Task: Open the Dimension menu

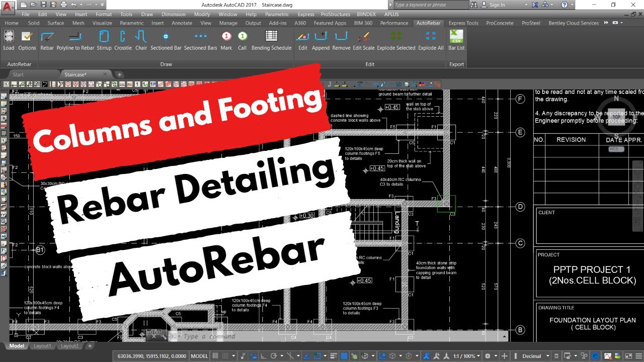Action: [174, 14]
